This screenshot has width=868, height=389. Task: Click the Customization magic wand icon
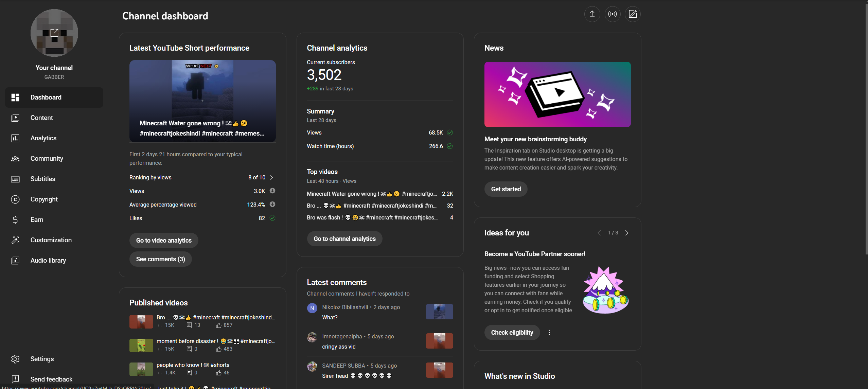coord(15,240)
